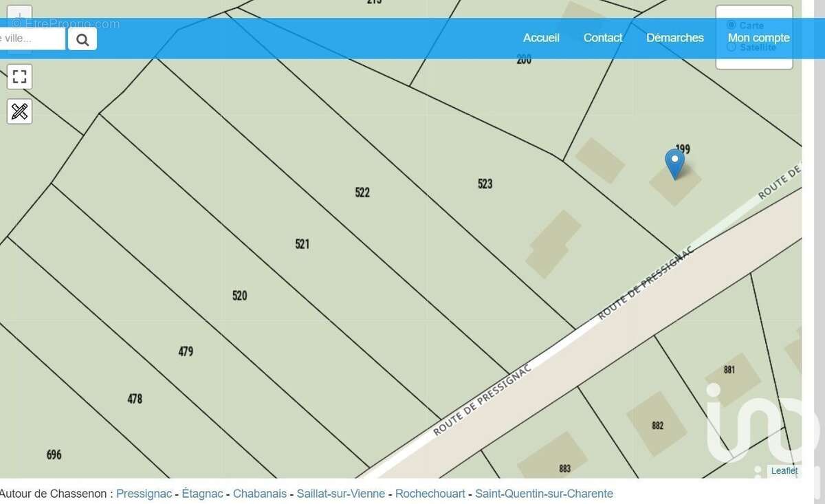Open the ruler and pencil measure tool
The width and height of the screenshot is (825, 504).
19,111
